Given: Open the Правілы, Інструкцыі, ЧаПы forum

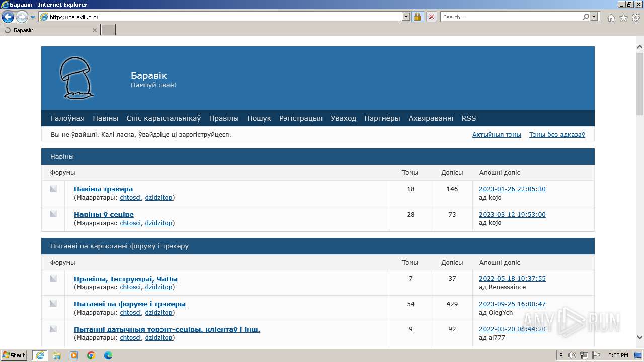Looking at the screenshot, I should 126,279.
